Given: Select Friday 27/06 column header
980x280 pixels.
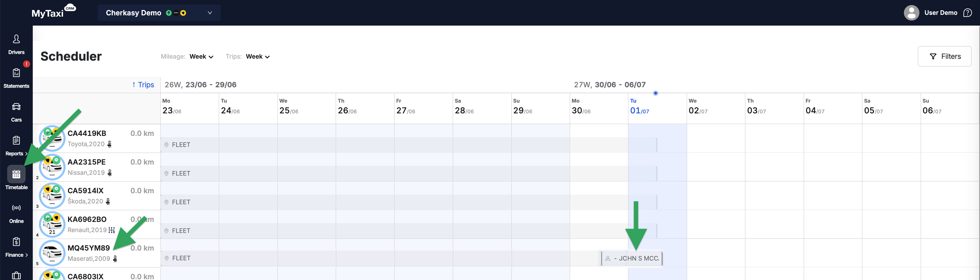Looking at the screenshot, I should [x=423, y=109].
